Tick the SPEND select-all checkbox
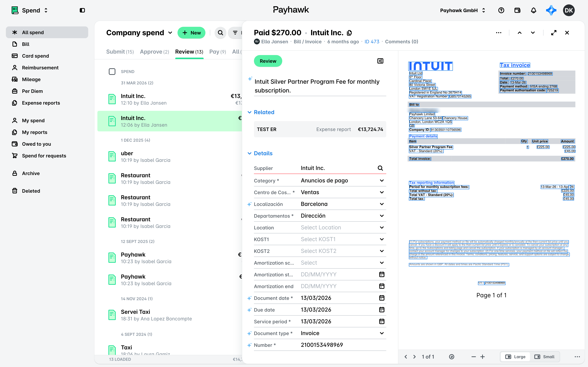Viewport: 588px width, 367px height. pyautogui.click(x=112, y=72)
